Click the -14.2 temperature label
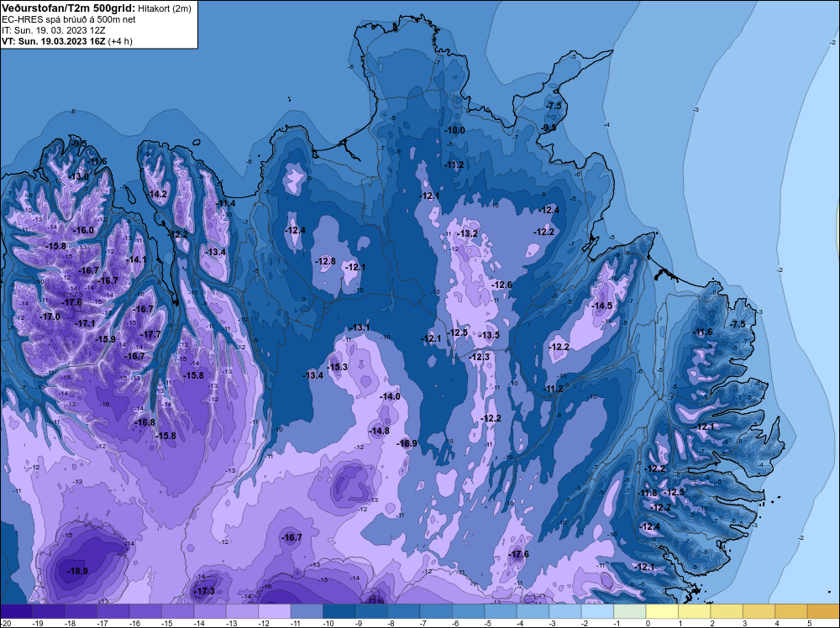This screenshot has width=840, height=628. click(157, 194)
